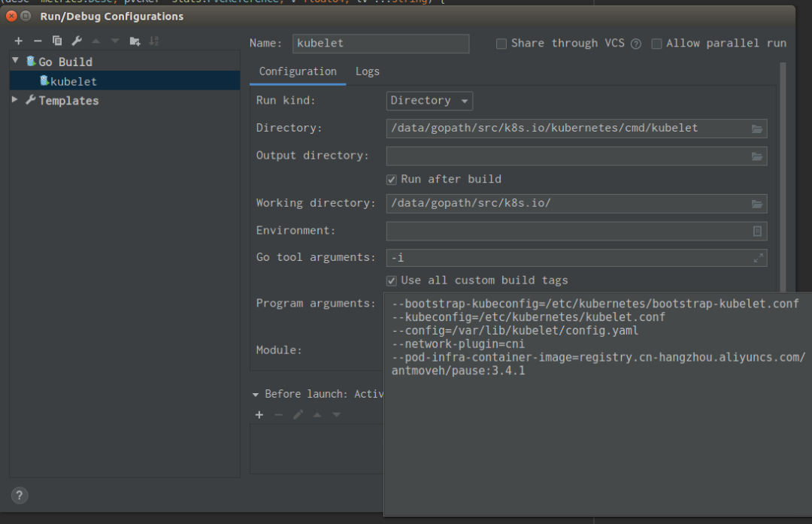Switch to Logs tab
This screenshot has height=524, width=812.
coord(367,71)
